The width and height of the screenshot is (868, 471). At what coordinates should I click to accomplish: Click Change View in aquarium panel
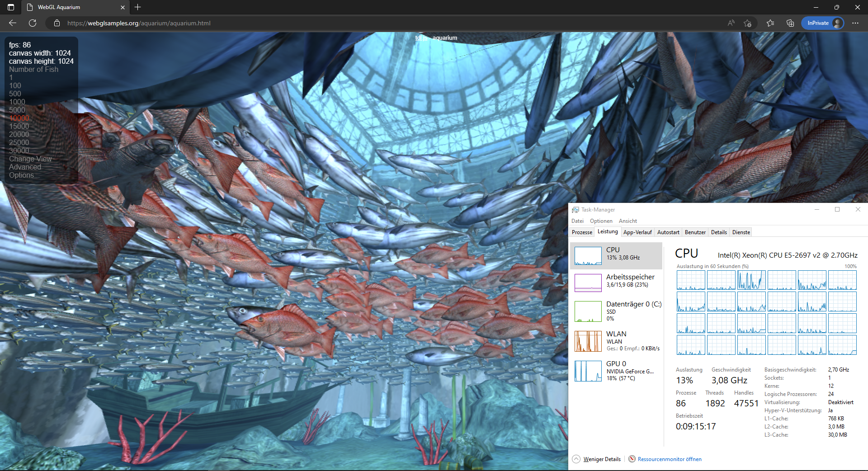point(30,159)
